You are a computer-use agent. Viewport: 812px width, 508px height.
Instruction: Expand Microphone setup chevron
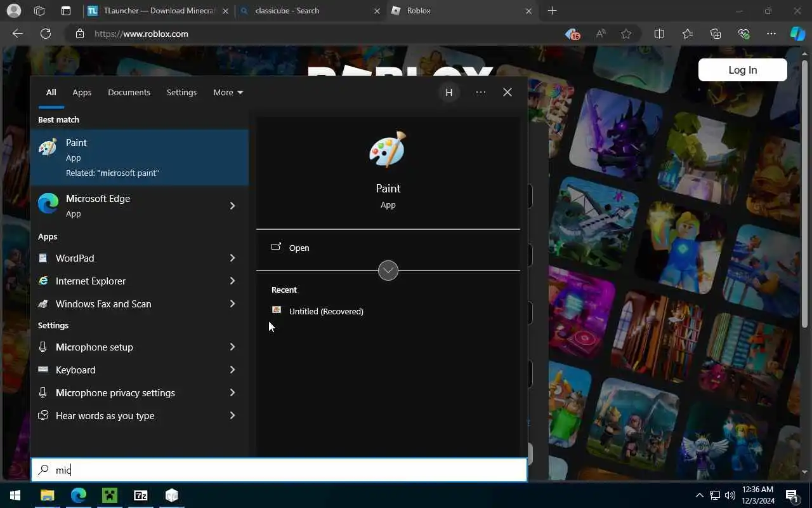(232, 347)
